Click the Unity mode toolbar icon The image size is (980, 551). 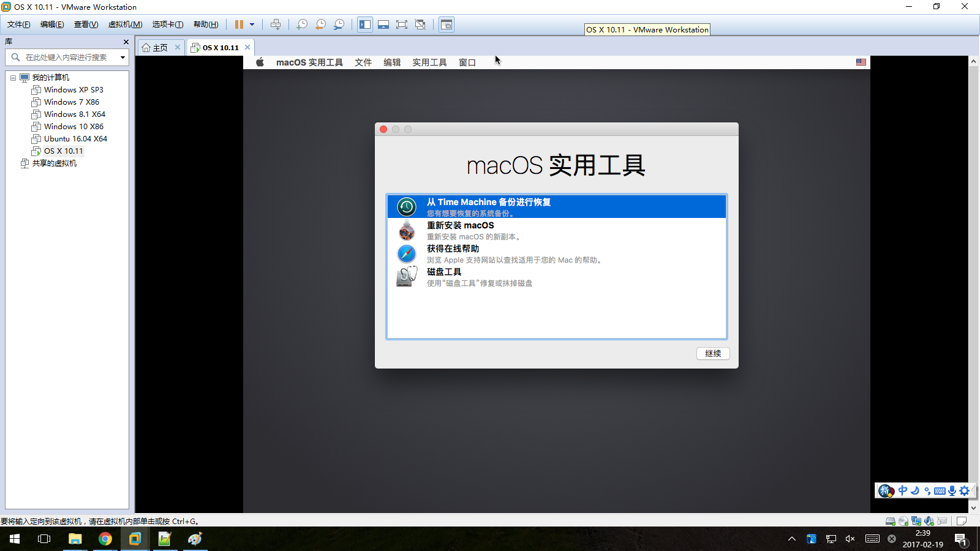point(420,24)
